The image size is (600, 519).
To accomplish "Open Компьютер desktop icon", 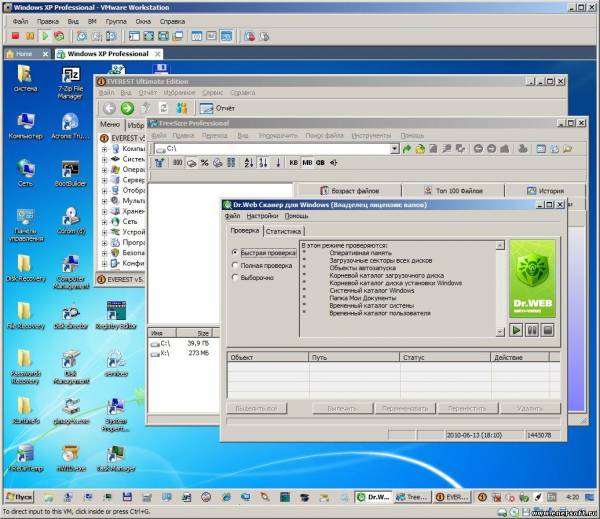I will click(x=25, y=126).
